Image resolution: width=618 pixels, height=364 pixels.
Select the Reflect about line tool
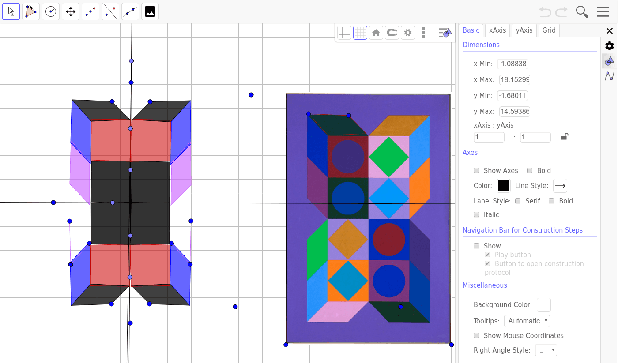coord(110,11)
